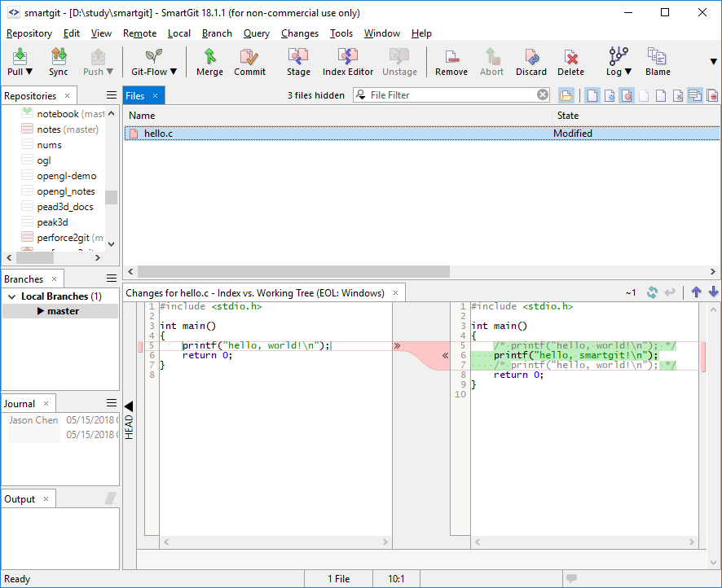Viewport: 722px width, 588px height.
Task: Click the speech bubble icon in status bar
Action: (571, 578)
